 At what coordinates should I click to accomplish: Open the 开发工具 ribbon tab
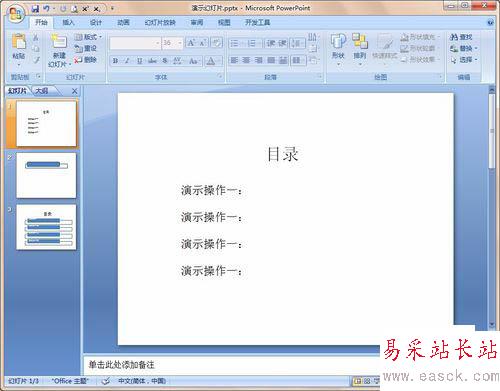[x=258, y=22]
